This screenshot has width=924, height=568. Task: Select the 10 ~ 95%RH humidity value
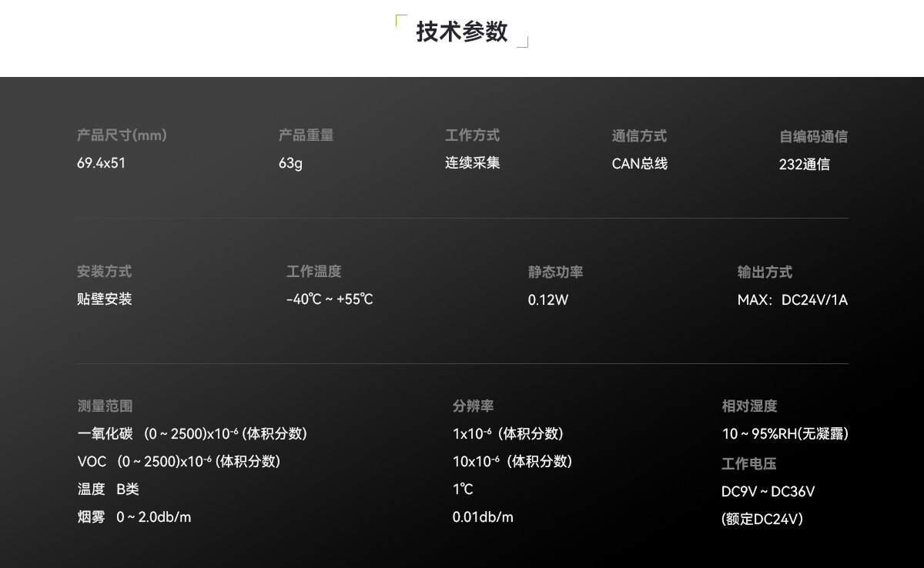pos(785,434)
